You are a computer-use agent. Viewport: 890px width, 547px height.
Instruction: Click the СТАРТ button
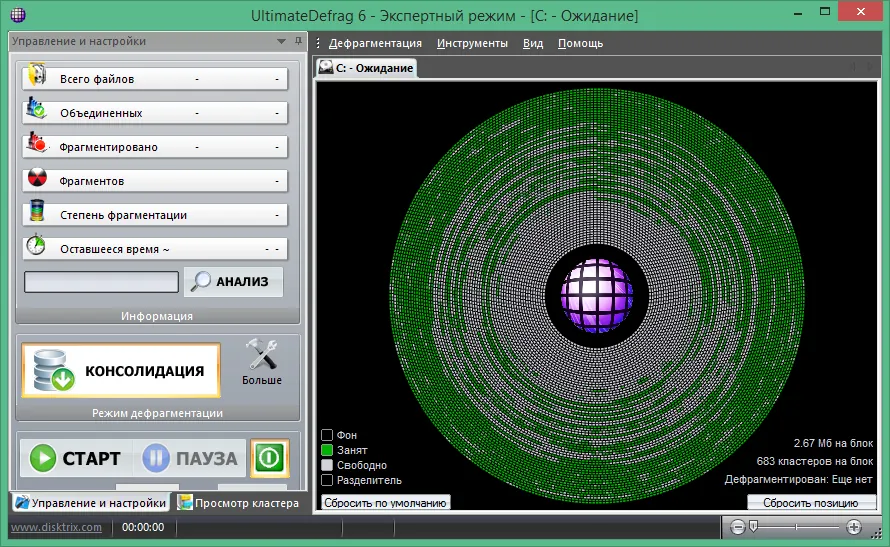tap(76, 458)
